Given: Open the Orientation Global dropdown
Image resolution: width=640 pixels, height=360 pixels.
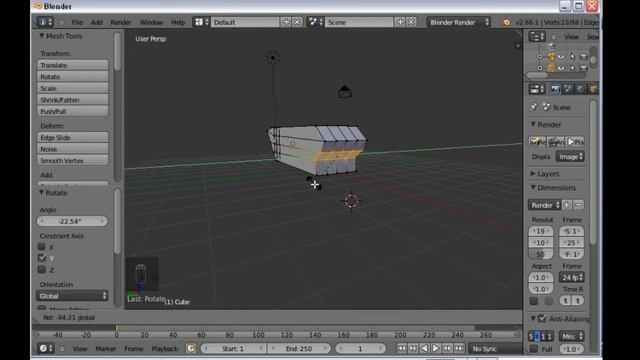Looking at the screenshot, I should (x=72, y=296).
